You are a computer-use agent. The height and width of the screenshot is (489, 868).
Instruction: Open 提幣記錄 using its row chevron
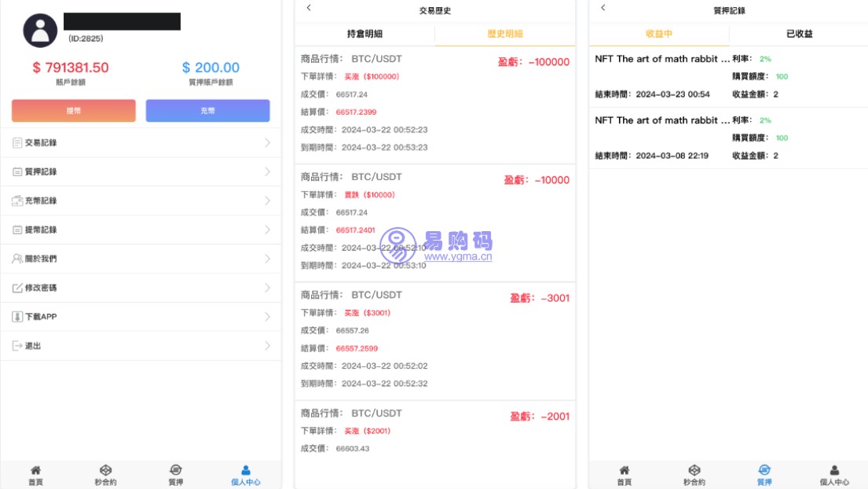click(x=267, y=230)
